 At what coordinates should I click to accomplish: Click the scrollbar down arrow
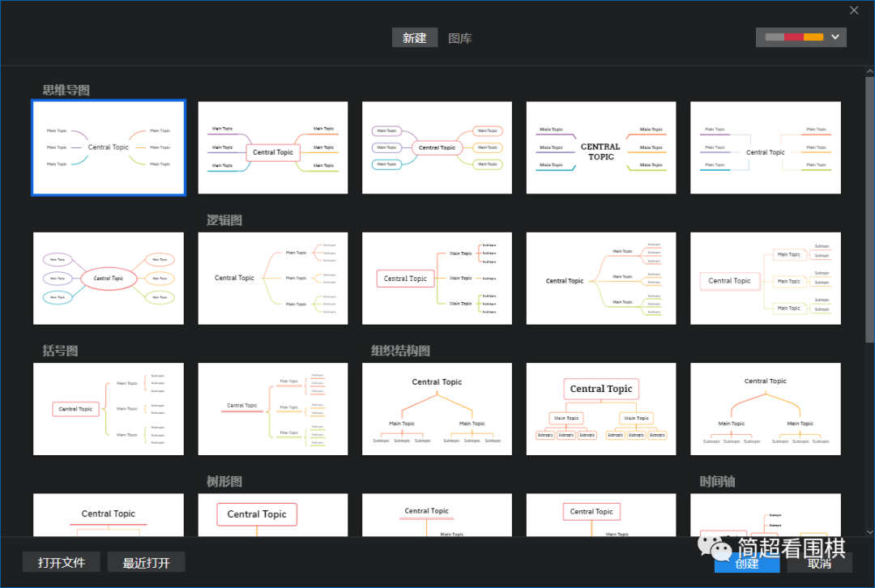870,531
